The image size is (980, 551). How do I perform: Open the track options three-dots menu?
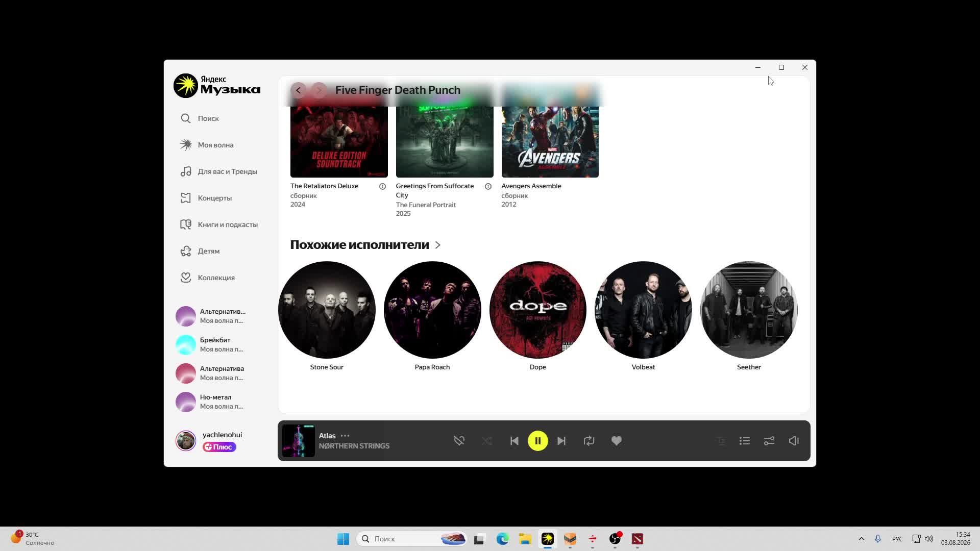tap(345, 436)
